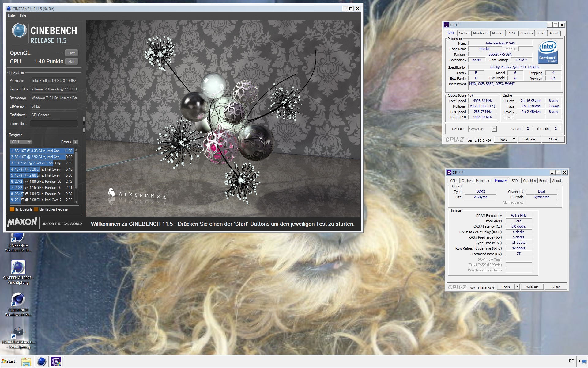The width and height of the screenshot is (588, 368).
Task: Click CPU-Z title bar icon in lower window
Action: [449, 172]
